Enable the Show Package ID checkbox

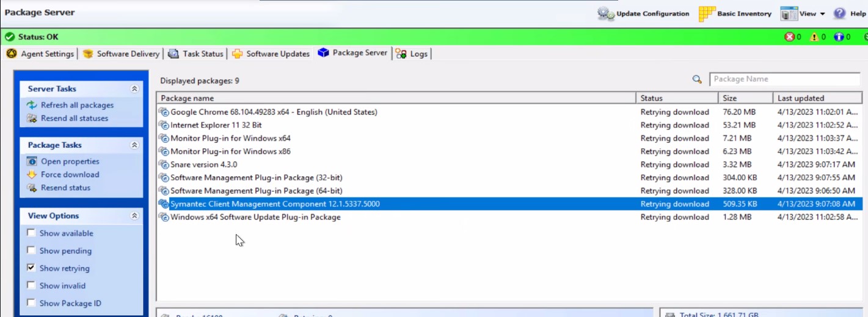coord(31,302)
